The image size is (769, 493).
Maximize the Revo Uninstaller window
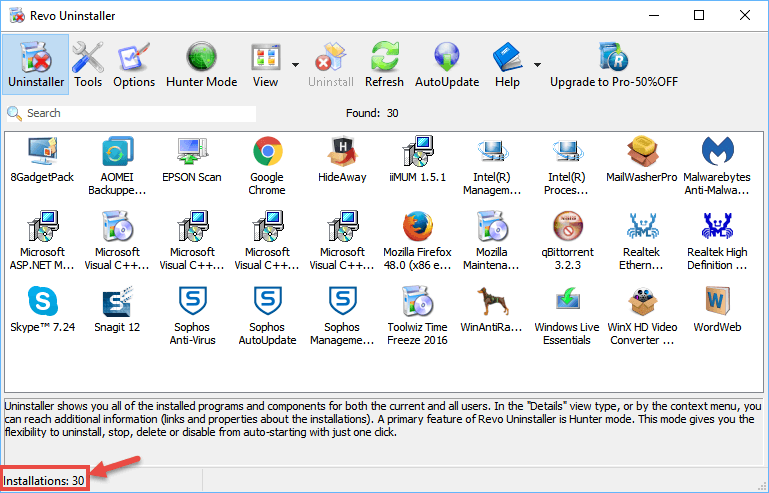699,15
